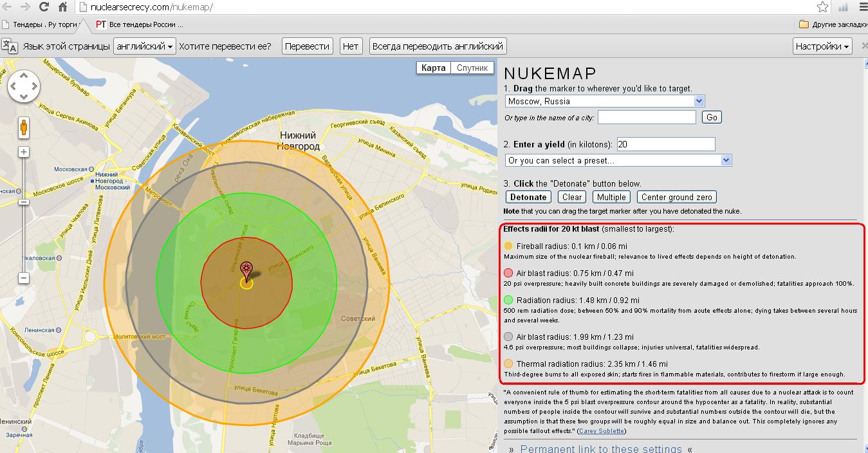The width and height of the screenshot is (868, 453).
Task: Click the yellow Fireball radius swatch
Action: pos(508,246)
